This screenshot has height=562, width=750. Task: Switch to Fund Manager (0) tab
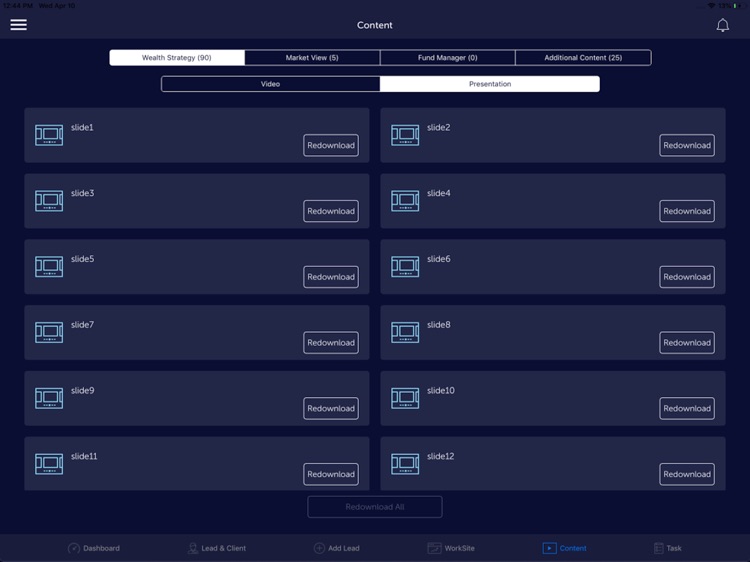point(448,57)
